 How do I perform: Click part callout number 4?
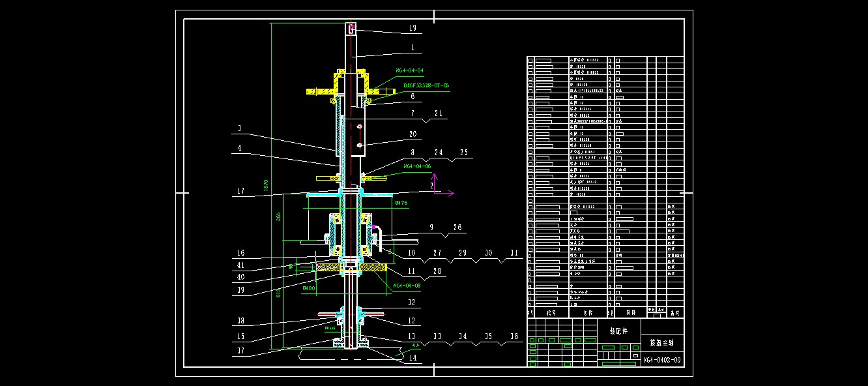tap(239, 148)
